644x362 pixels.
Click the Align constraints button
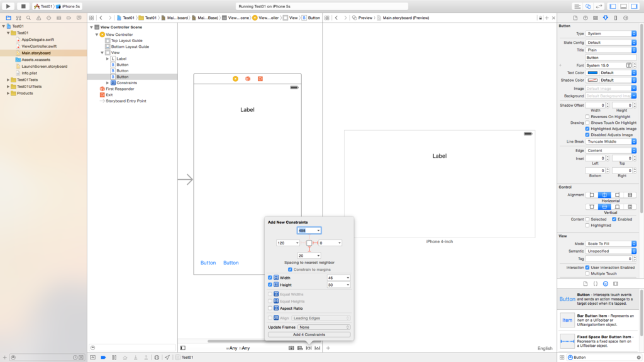(300, 348)
